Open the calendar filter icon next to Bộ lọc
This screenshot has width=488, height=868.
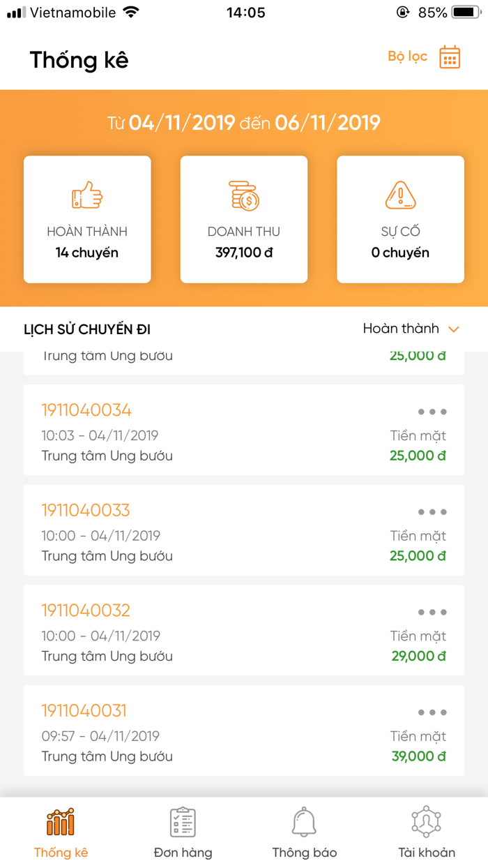pos(450,57)
